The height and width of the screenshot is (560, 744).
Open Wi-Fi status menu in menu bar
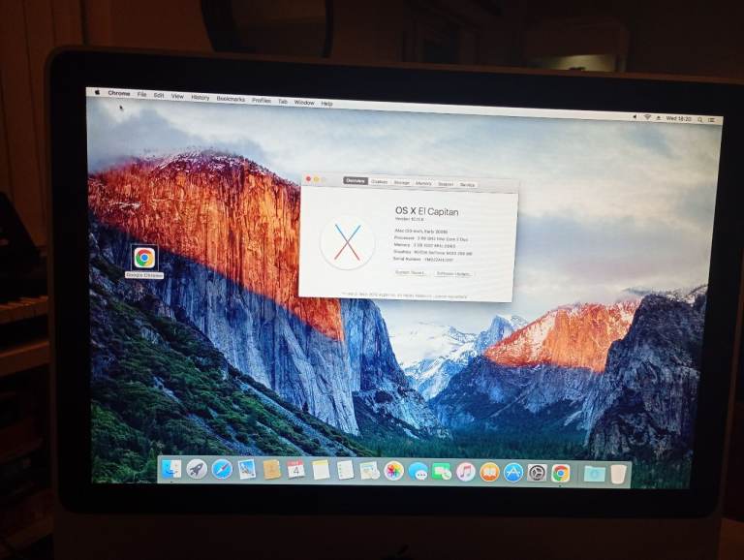pyautogui.click(x=646, y=116)
